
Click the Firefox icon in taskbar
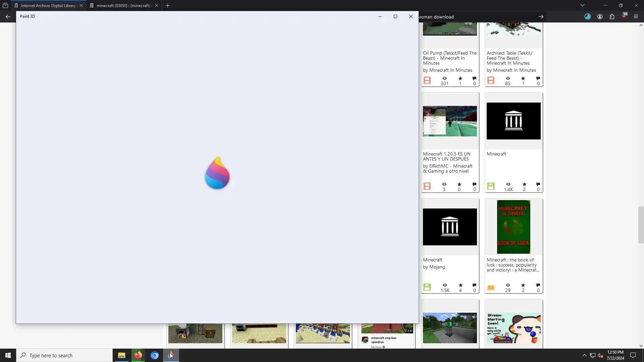coord(138,355)
